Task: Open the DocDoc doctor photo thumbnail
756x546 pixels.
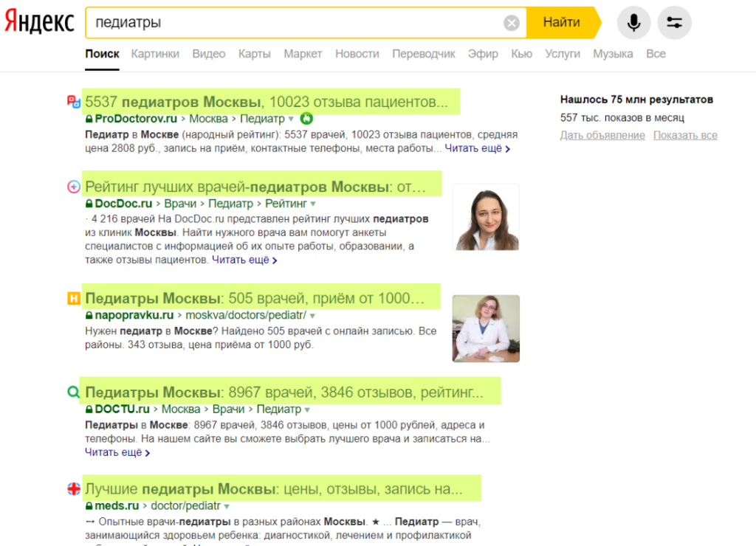Action: coord(486,218)
